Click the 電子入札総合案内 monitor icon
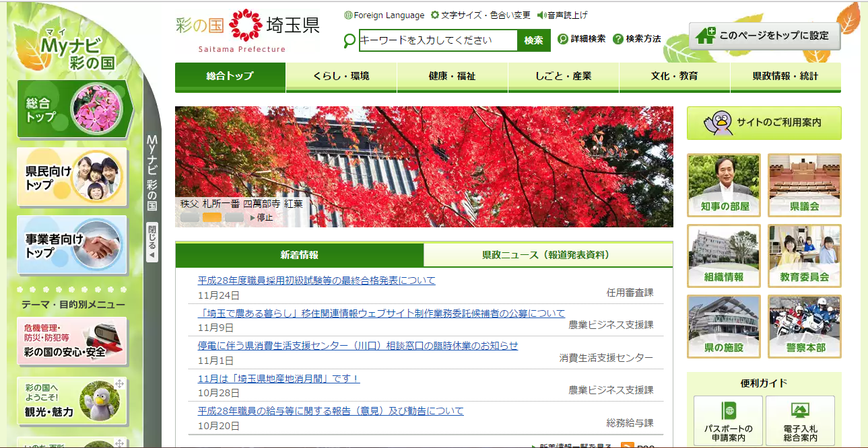The height and width of the screenshot is (448, 868). [800, 410]
